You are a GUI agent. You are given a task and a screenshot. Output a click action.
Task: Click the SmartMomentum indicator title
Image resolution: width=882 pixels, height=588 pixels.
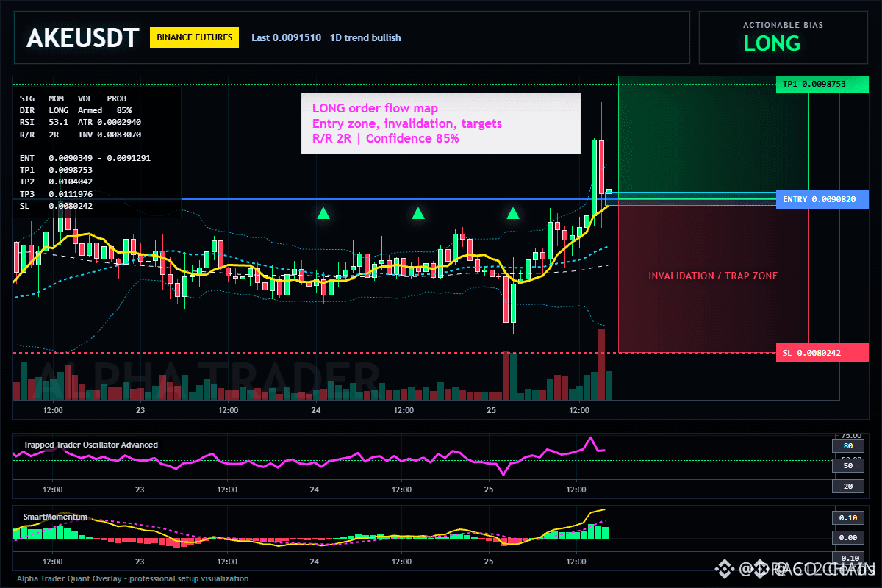(55, 517)
